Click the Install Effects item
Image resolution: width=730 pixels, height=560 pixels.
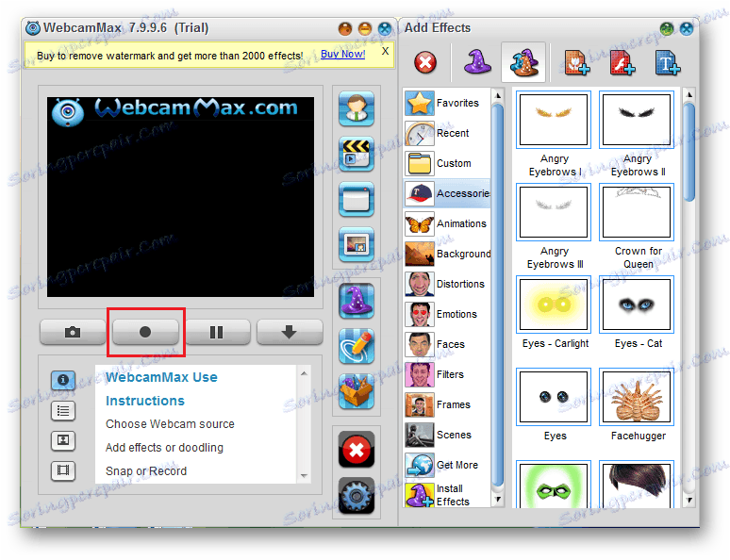pyautogui.click(x=447, y=495)
